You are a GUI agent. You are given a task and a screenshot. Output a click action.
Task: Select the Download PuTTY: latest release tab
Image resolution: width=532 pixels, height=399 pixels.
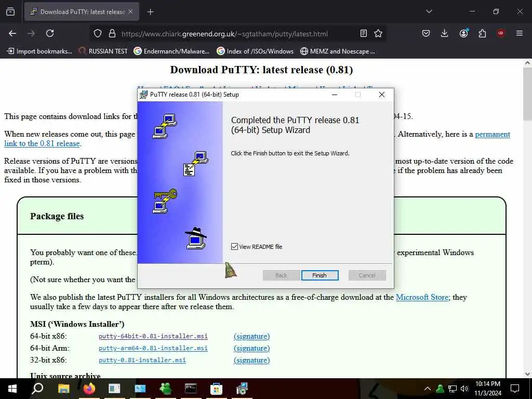click(82, 11)
